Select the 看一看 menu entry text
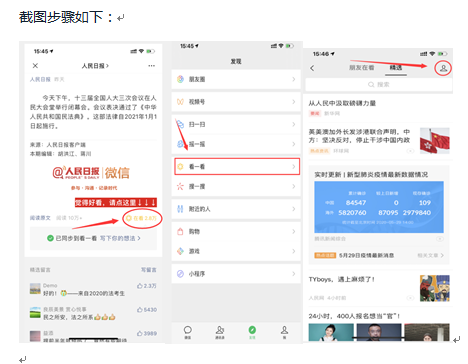 coord(197,166)
